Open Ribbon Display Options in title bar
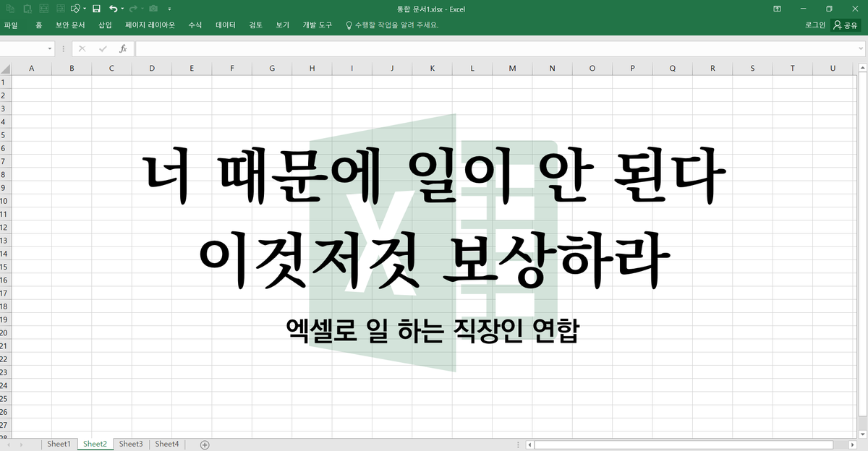This screenshot has height=451, width=868. tap(777, 9)
